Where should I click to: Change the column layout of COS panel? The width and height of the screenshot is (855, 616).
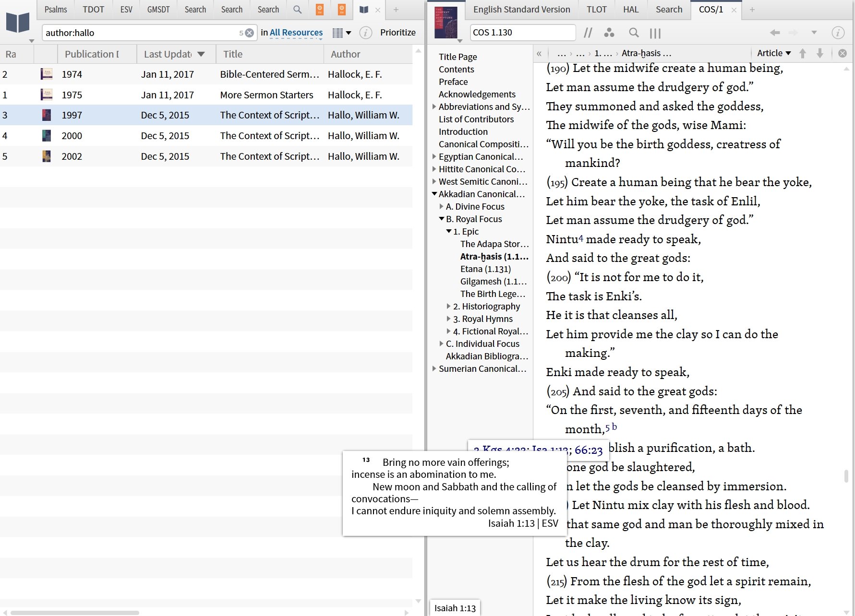click(x=655, y=33)
